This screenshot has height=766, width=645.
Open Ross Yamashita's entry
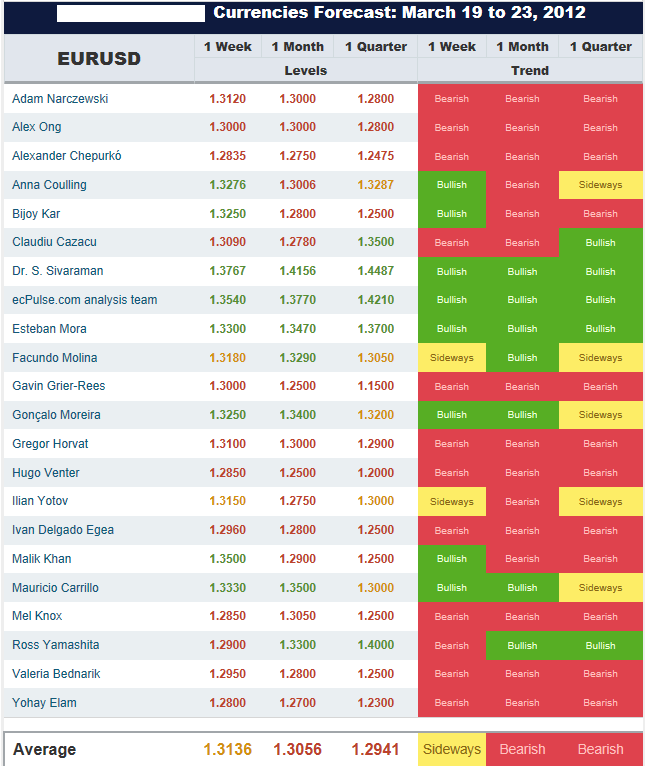pos(56,645)
